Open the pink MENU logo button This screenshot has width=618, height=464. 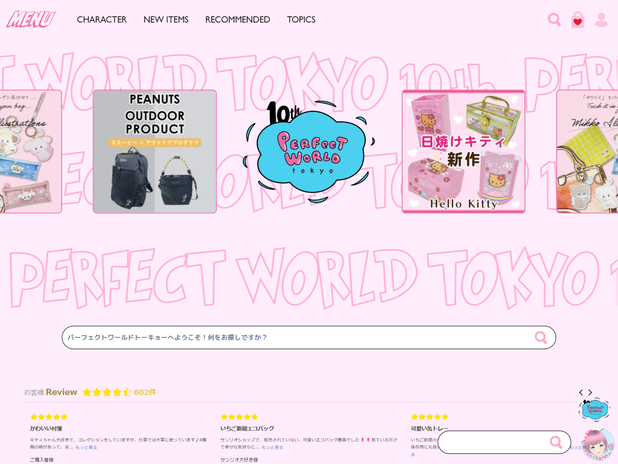pyautogui.click(x=31, y=19)
